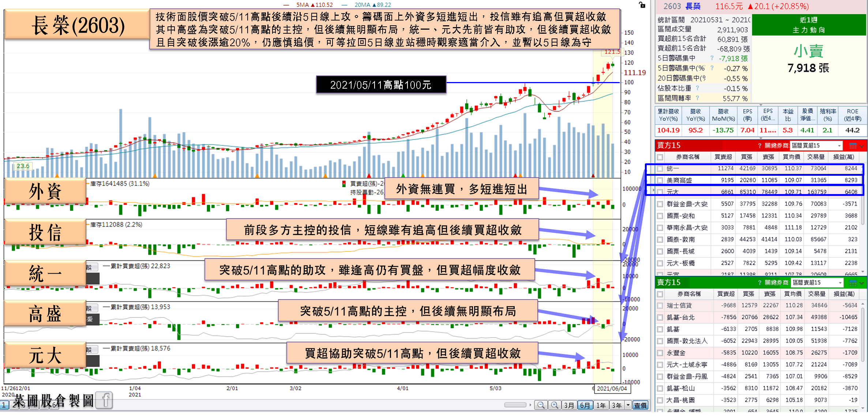Sort by 損益(萬) column in 買方15 table
The image size is (868, 420).
(843, 157)
